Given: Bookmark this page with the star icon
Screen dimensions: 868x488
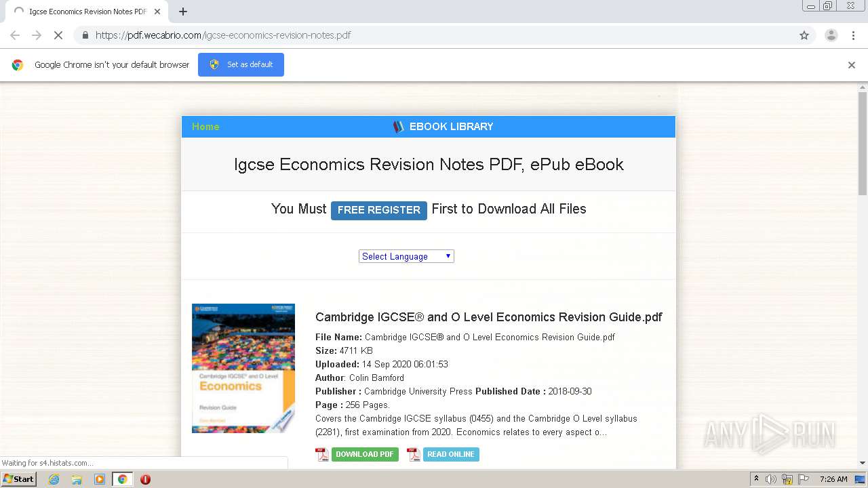Looking at the screenshot, I should pos(804,35).
